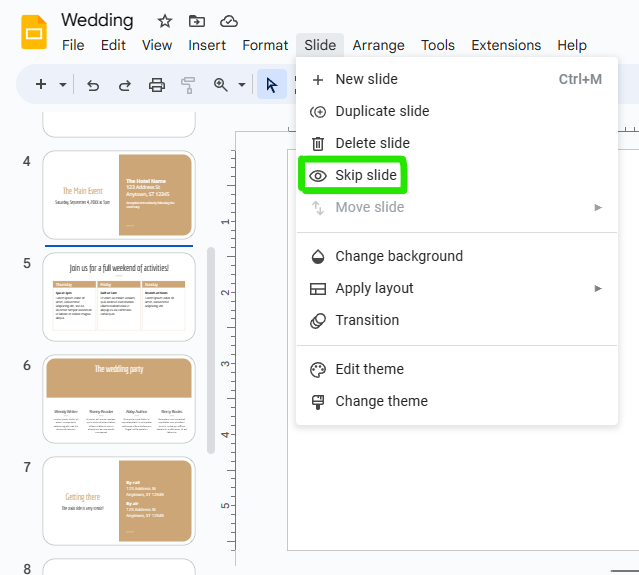Select the paint format roller
The image size is (639, 575).
pyautogui.click(x=188, y=85)
